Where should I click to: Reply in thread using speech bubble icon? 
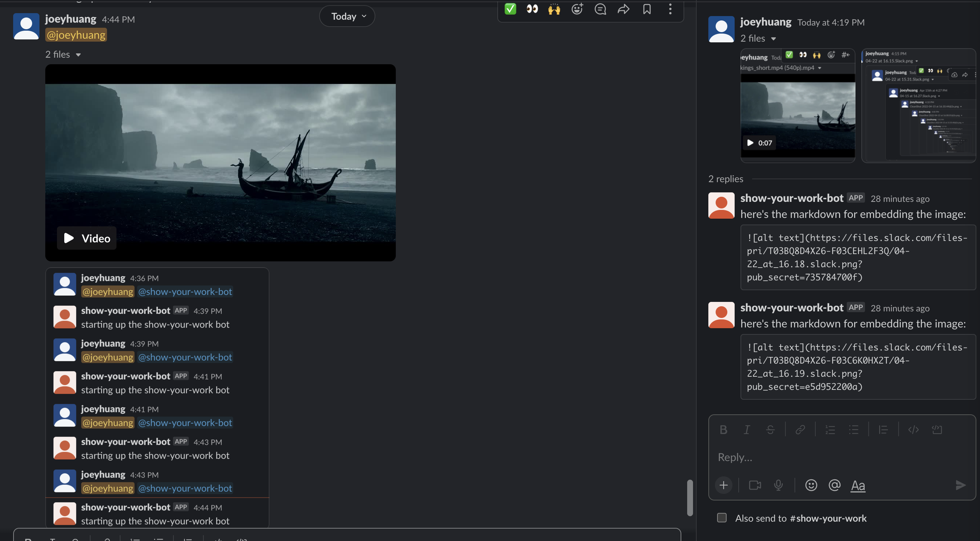600,9
